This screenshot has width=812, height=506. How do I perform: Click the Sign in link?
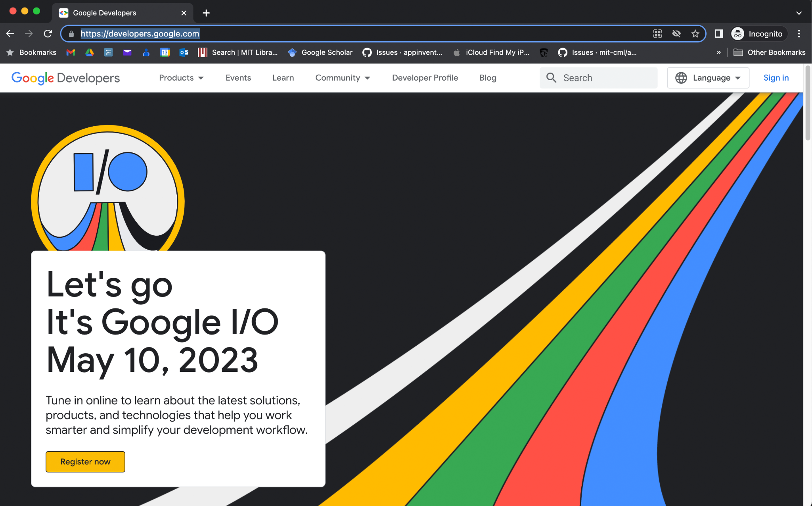[x=776, y=78]
